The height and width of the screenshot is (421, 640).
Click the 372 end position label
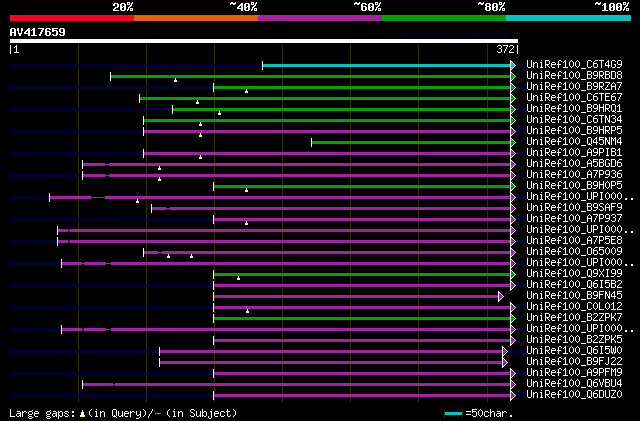point(505,49)
